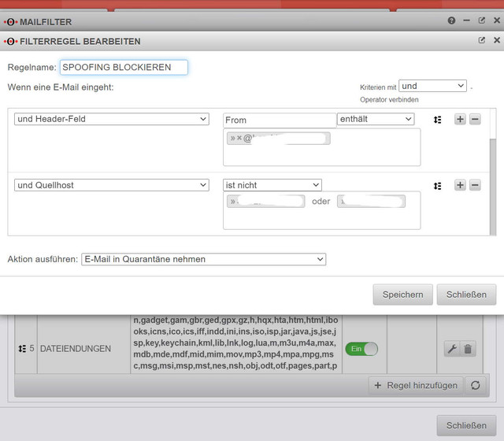This screenshot has width=504, height=441.
Task: Click Schließen in Mailfilter window
Action: pyautogui.click(x=466, y=425)
